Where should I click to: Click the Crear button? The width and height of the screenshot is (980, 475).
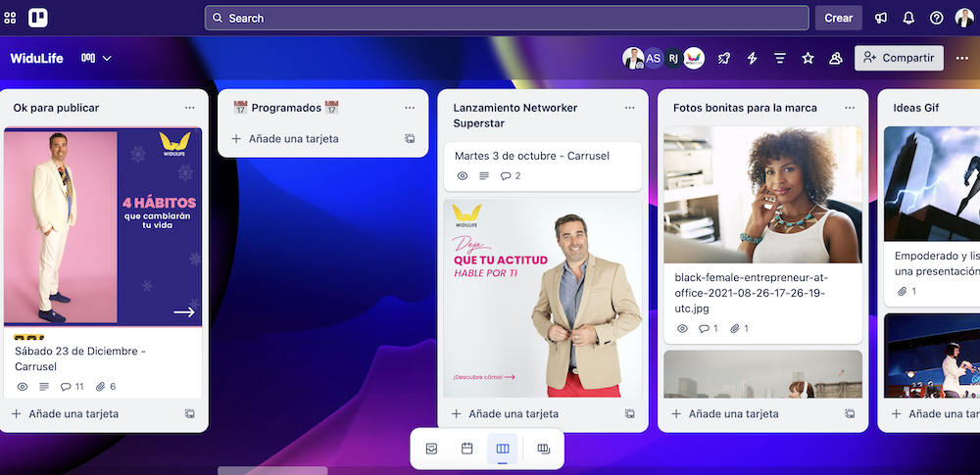point(839,19)
